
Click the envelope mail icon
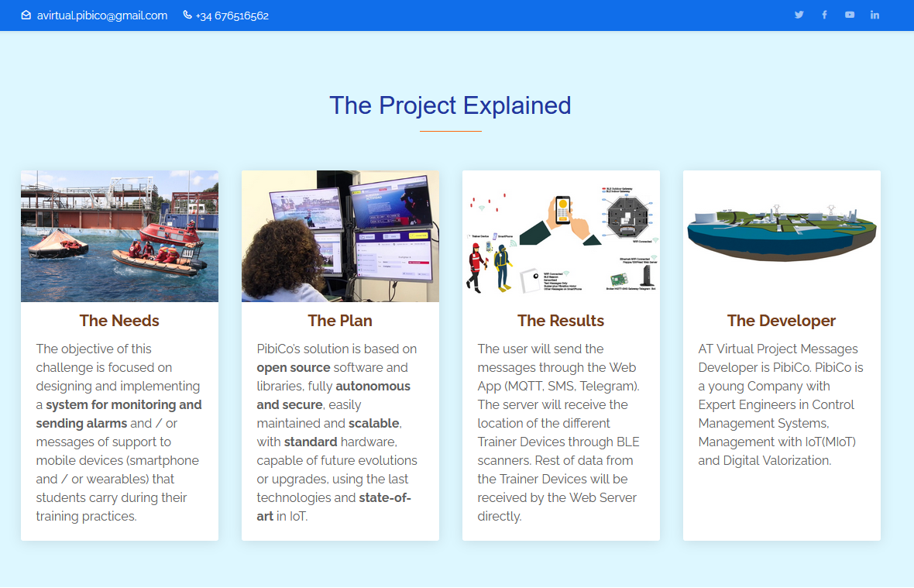pyautogui.click(x=26, y=15)
